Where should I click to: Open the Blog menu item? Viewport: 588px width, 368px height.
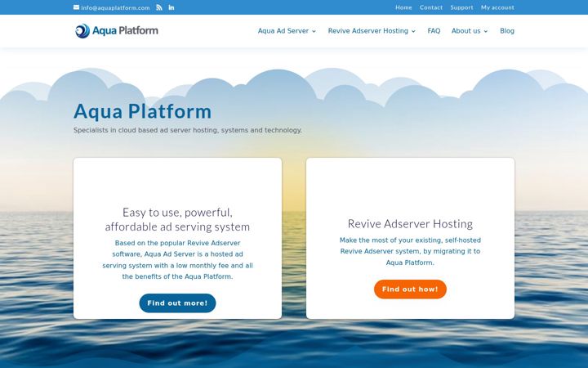point(507,31)
